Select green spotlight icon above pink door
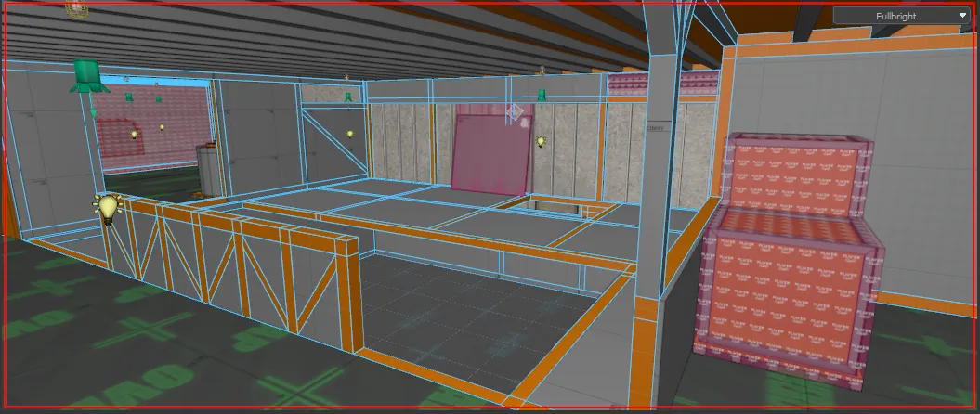Viewport: 980px width, 414px height. pyautogui.click(x=542, y=95)
